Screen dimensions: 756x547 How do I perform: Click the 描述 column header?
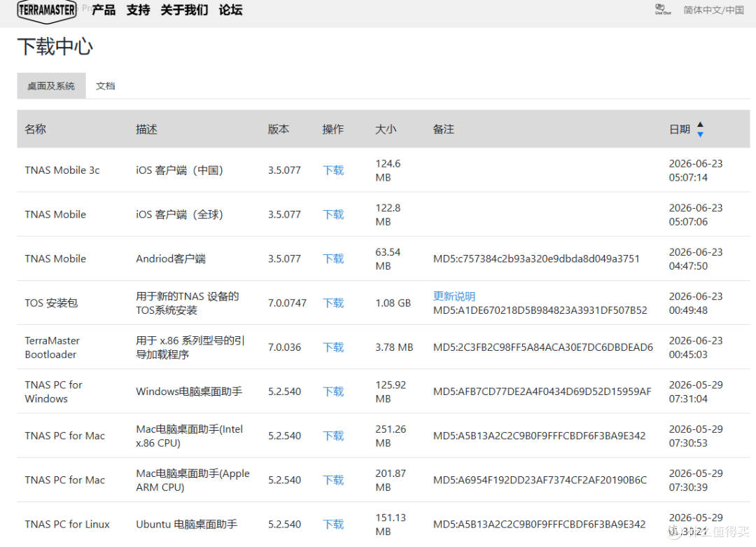[146, 130]
